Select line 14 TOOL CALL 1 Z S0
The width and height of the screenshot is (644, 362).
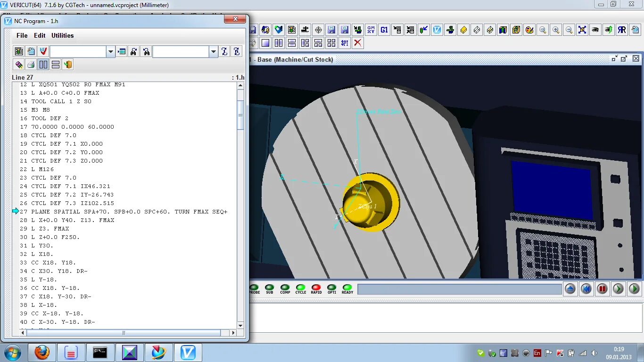[x=56, y=101]
